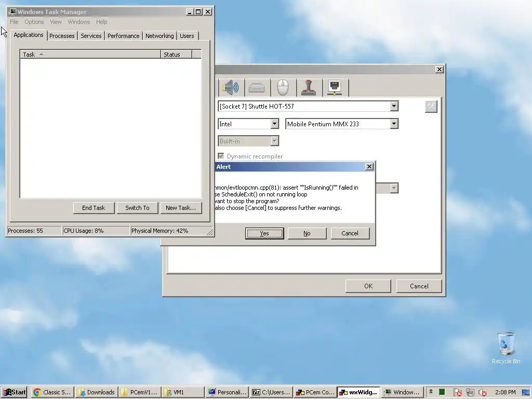Switch to Personali... taskbar item
Screen dimensions: 532x399
pos(228,392)
